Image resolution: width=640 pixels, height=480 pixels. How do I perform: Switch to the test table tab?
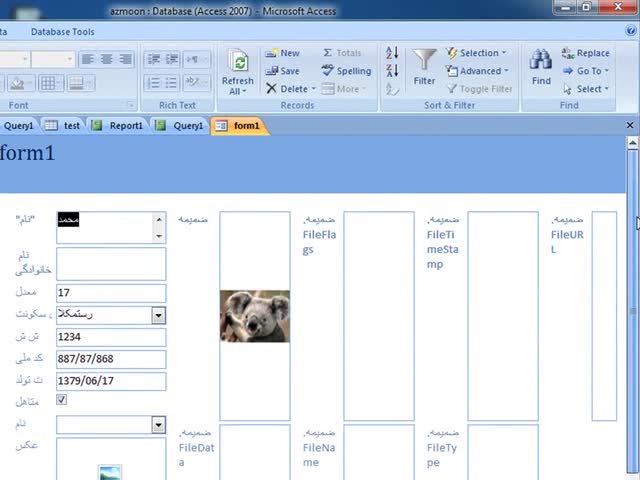[63, 126]
